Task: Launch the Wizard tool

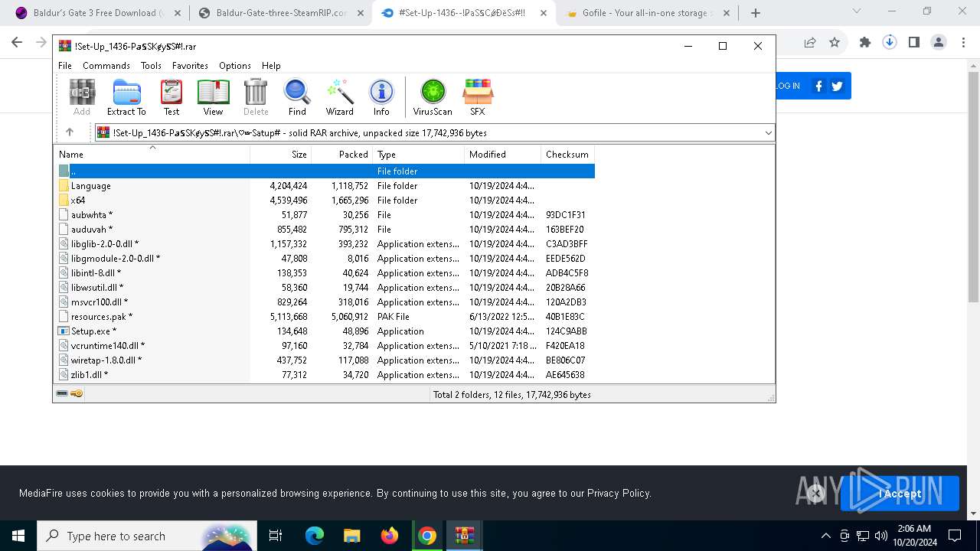Action: click(x=340, y=97)
